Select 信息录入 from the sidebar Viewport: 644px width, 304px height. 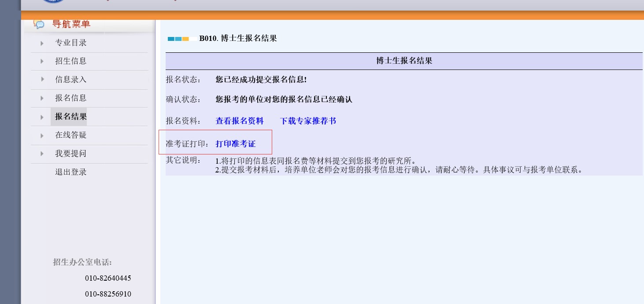[70, 80]
